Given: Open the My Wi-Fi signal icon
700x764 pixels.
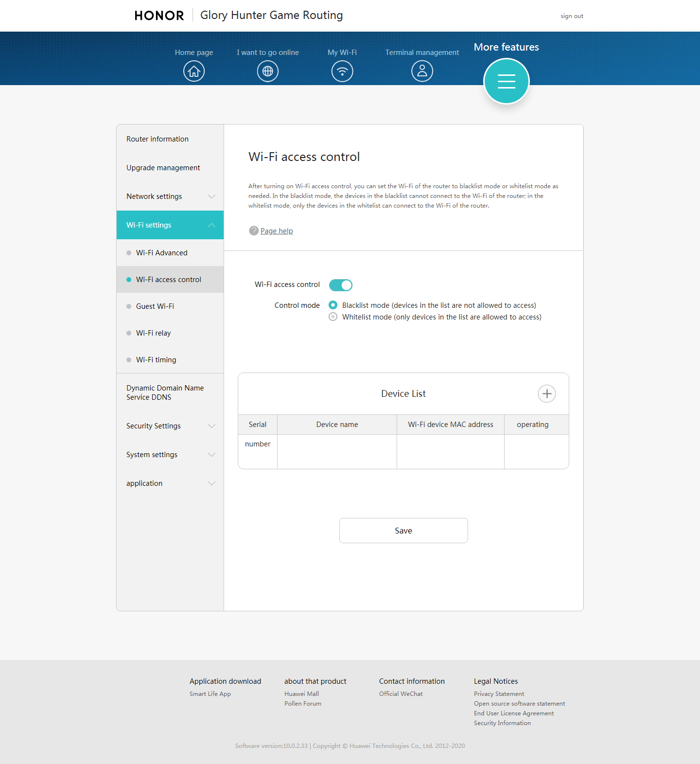Looking at the screenshot, I should click(342, 71).
